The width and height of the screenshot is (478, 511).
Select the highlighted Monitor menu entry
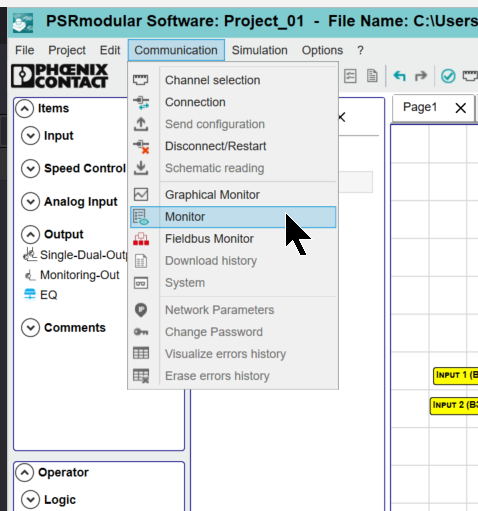233,217
